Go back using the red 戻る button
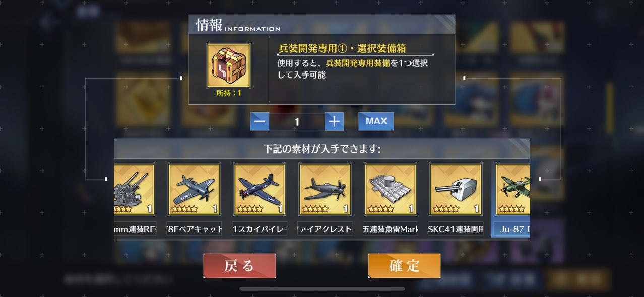Image resolution: width=644 pixels, height=297 pixels. [x=239, y=266]
